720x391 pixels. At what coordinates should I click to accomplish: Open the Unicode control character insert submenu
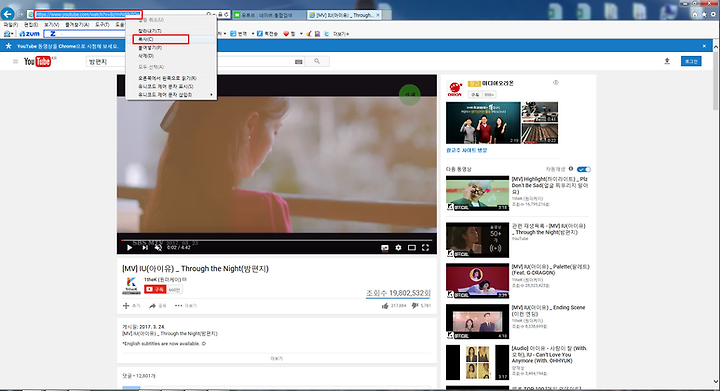pyautogui.click(x=171, y=95)
